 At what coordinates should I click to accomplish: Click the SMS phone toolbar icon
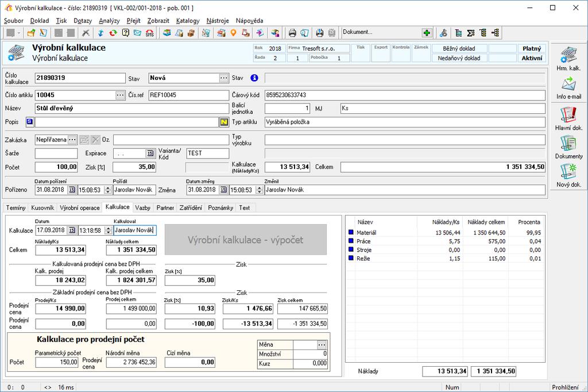coord(150,33)
